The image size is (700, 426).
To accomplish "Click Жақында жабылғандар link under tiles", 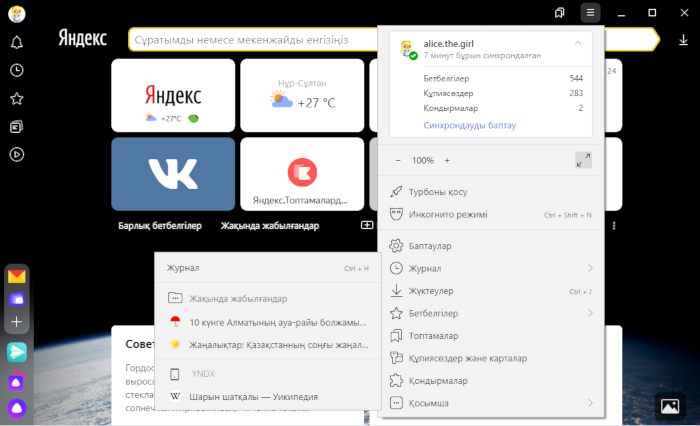I will (270, 226).
